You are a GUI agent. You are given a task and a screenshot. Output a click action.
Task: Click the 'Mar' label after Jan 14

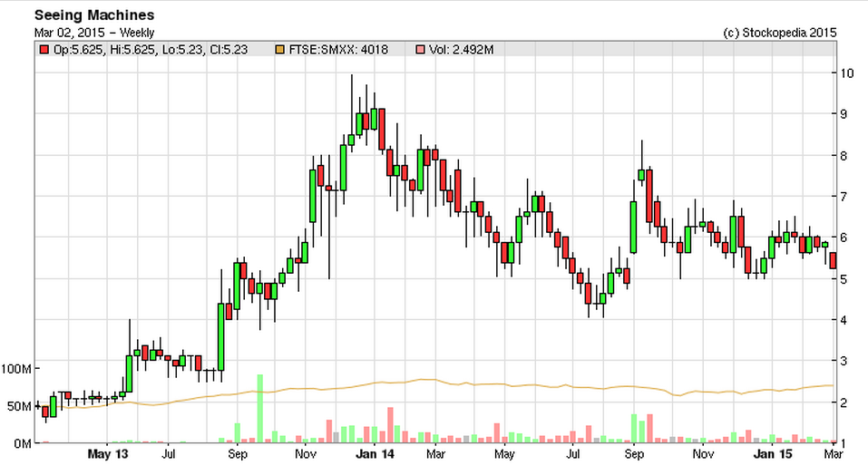pyautogui.click(x=435, y=454)
